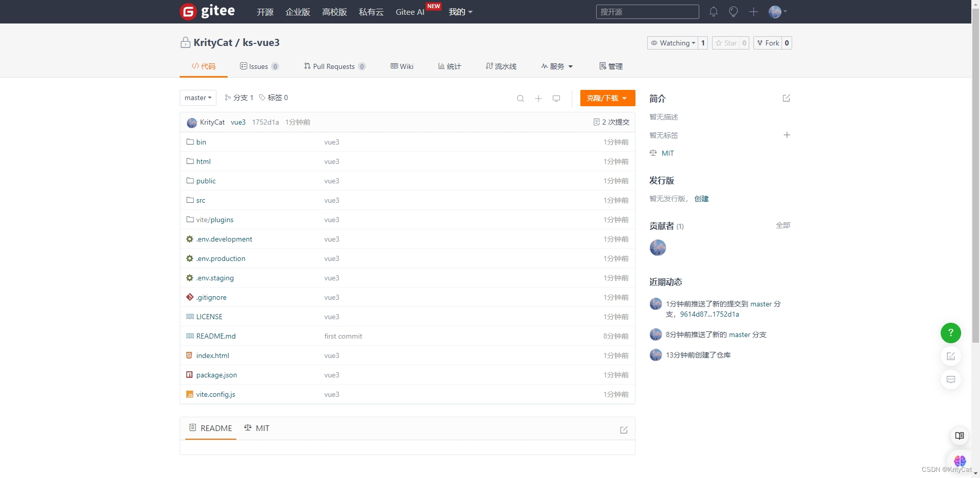Expand the 克隆/下载 clone dropdown

[607, 98]
